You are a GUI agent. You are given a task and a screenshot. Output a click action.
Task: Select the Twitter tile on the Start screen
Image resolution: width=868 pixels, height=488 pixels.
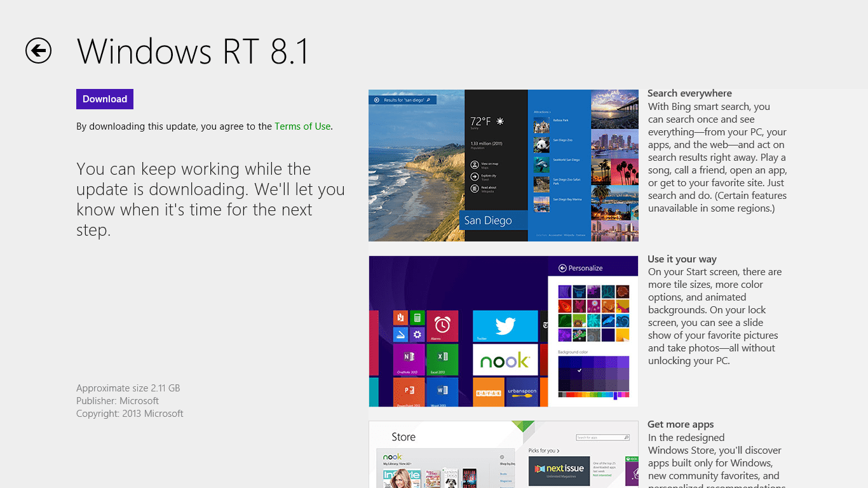click(505, 326)
